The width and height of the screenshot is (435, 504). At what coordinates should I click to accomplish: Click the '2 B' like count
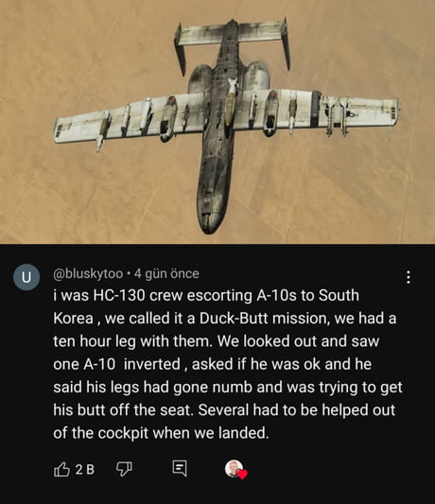[x=85, y=469]
